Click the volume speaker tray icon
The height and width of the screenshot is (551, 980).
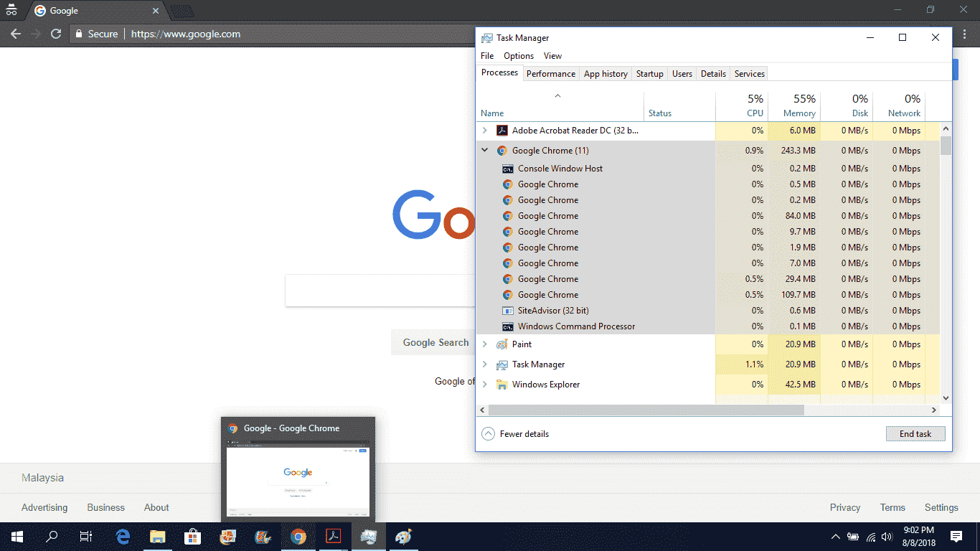(x=887, y=537)
